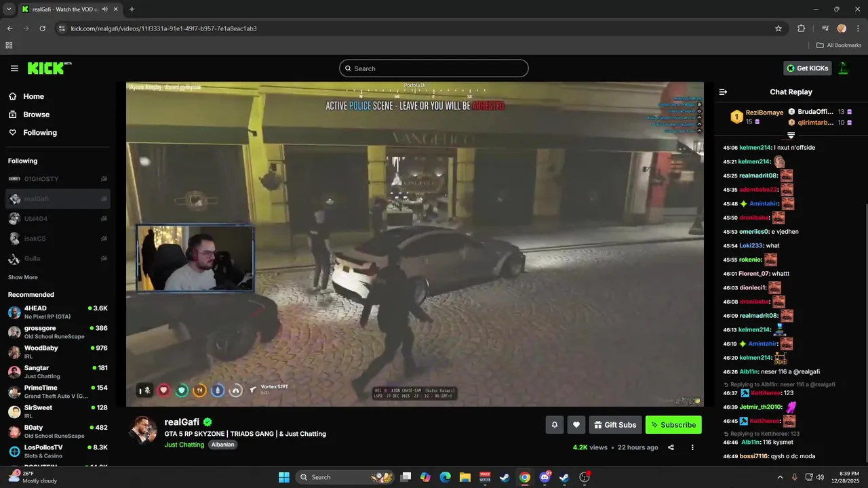Open Chrome media controls icon
868x488 pixels.
825,28
